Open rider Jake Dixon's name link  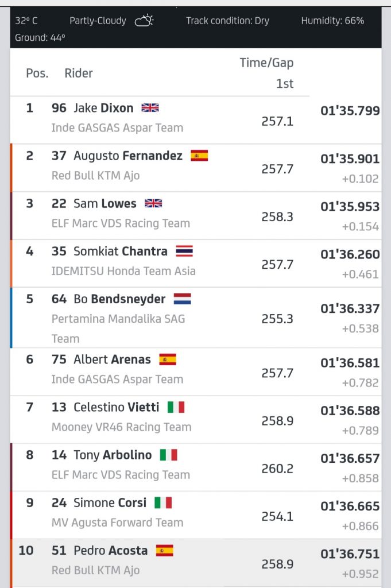point(103,108)
